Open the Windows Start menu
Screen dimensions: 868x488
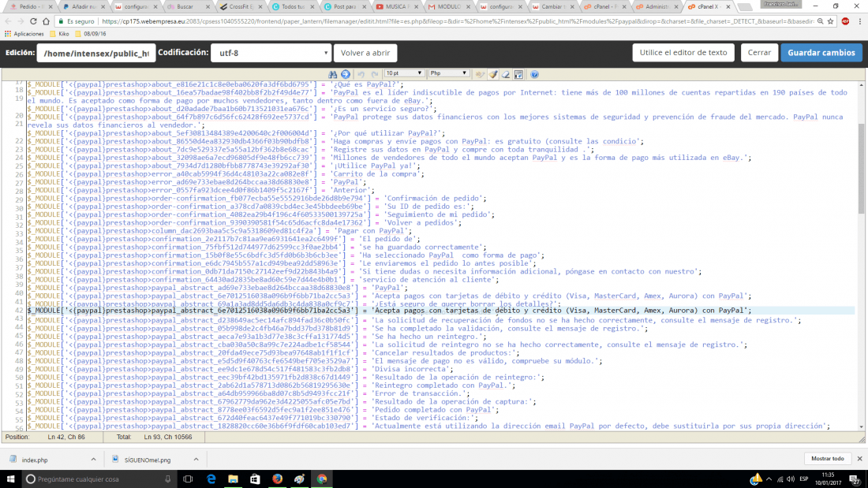[x=10, y=479]
